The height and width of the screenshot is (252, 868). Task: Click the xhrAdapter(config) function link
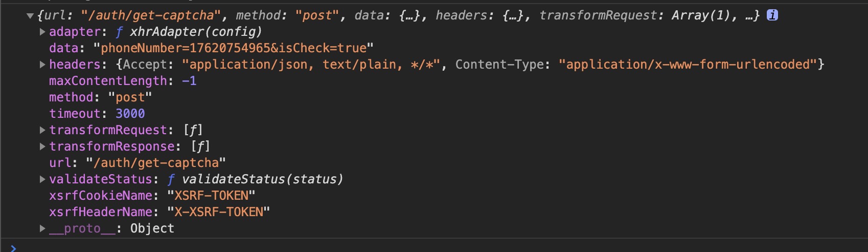(x=196, y=32)
